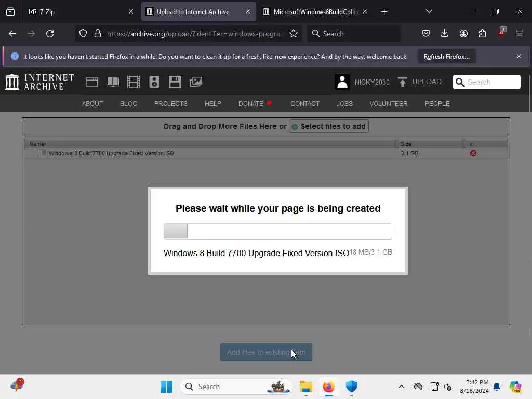Open the clock showing 7:42 PM
532x399 pixels.
click(474, 387)
